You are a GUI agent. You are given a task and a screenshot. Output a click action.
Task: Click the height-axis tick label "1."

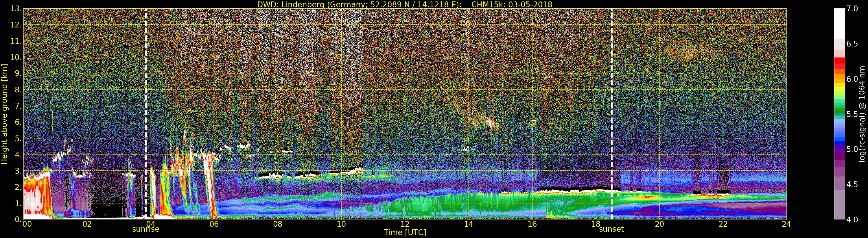coord(18,203)
